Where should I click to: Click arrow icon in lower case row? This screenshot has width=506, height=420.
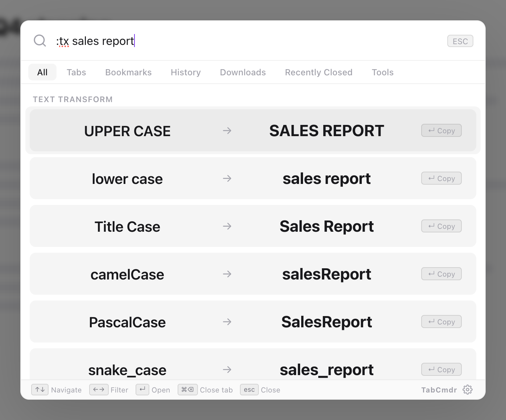tap(227, 178)
